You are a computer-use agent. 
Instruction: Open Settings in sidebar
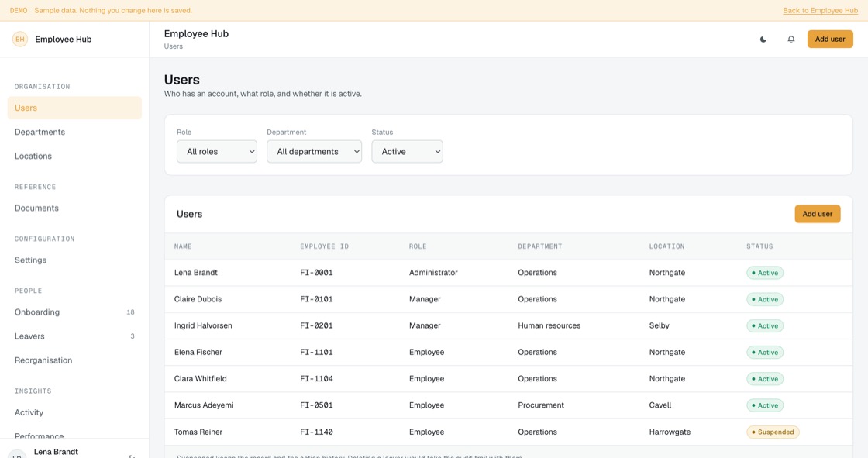74,260
